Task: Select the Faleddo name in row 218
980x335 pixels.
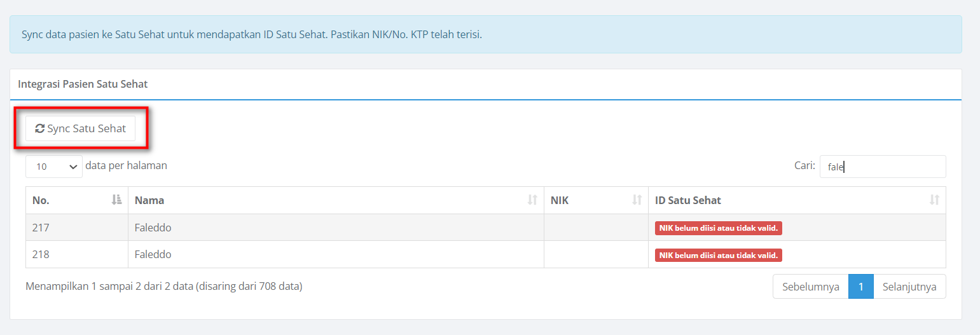Action: pos(153,254)
